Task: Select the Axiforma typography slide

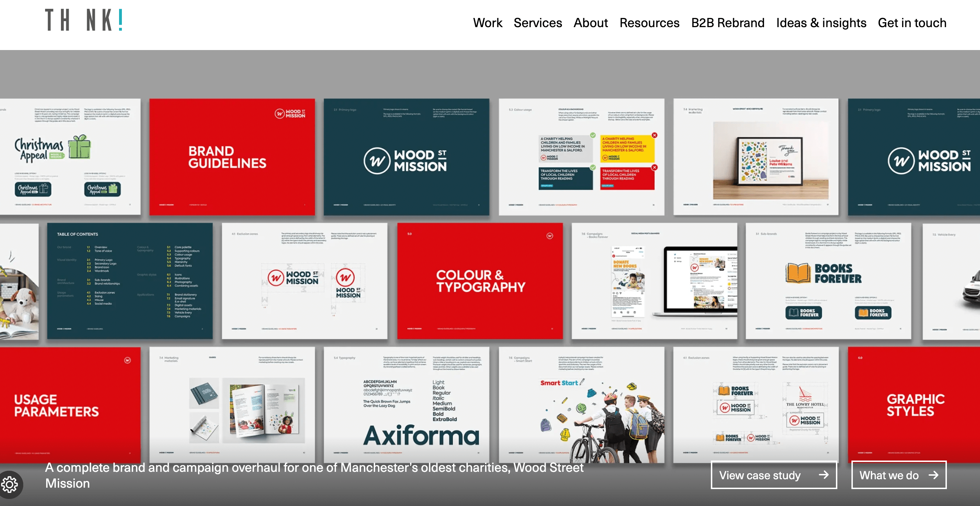Action: [406, 405]
